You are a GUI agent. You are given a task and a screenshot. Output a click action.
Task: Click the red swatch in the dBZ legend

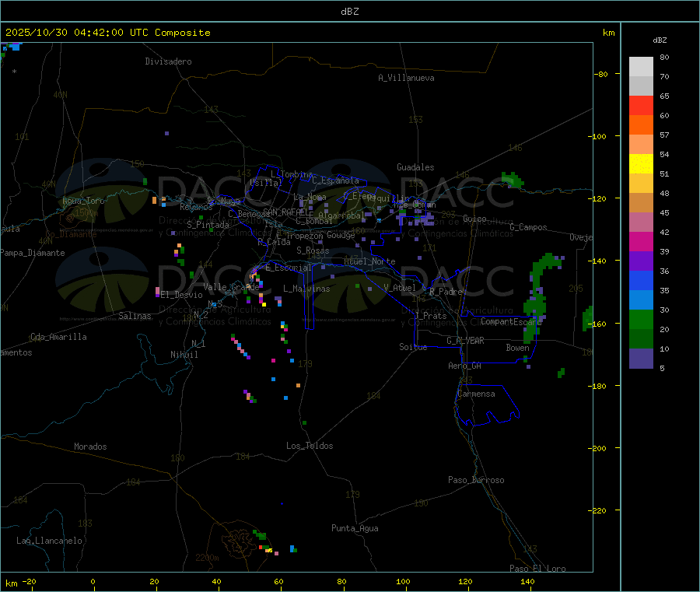(x=641, y=105)
